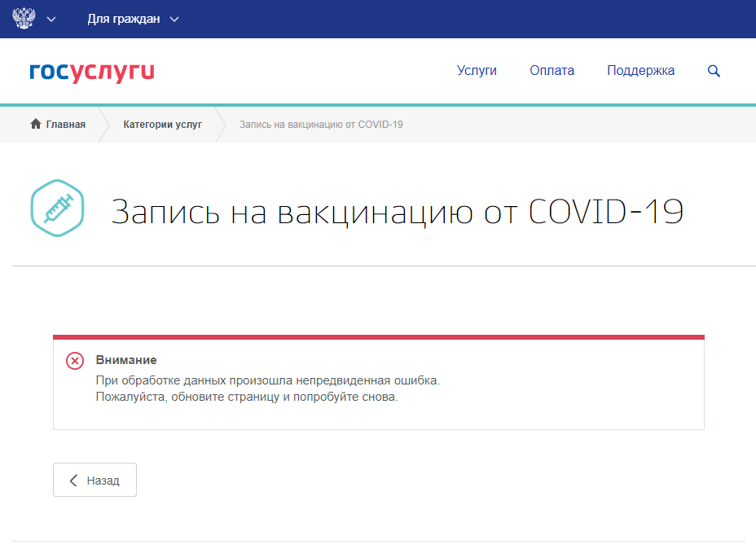Navigate to the "Главная" breadcrumb link
The width and height of the screenshot is (756, 549).
65,125
